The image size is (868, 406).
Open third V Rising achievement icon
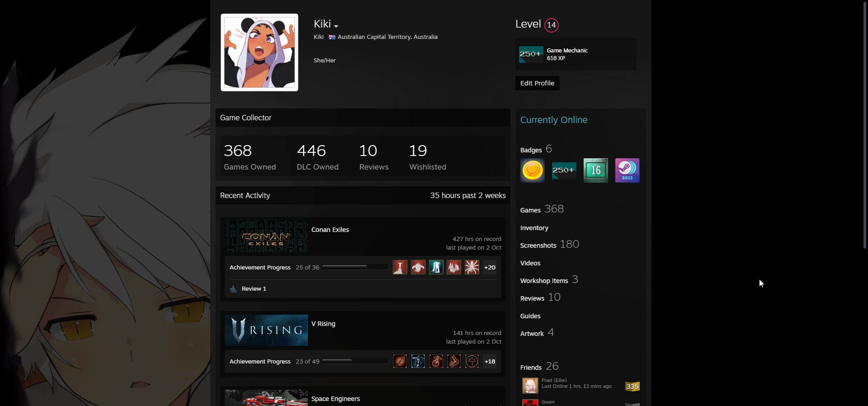[436, 361]
